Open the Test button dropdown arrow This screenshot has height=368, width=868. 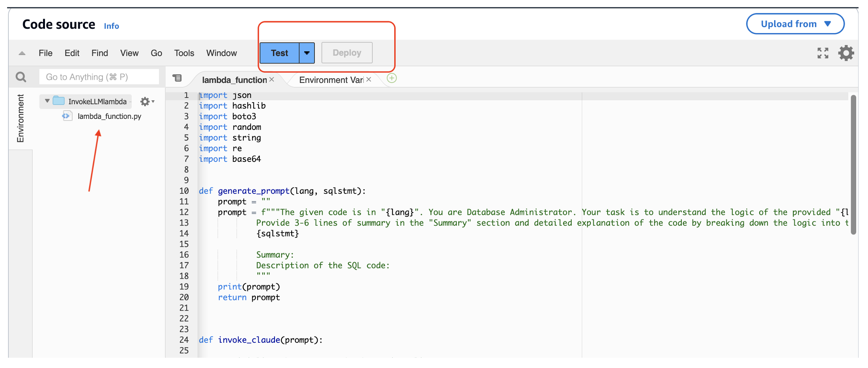tap(307, 53)
